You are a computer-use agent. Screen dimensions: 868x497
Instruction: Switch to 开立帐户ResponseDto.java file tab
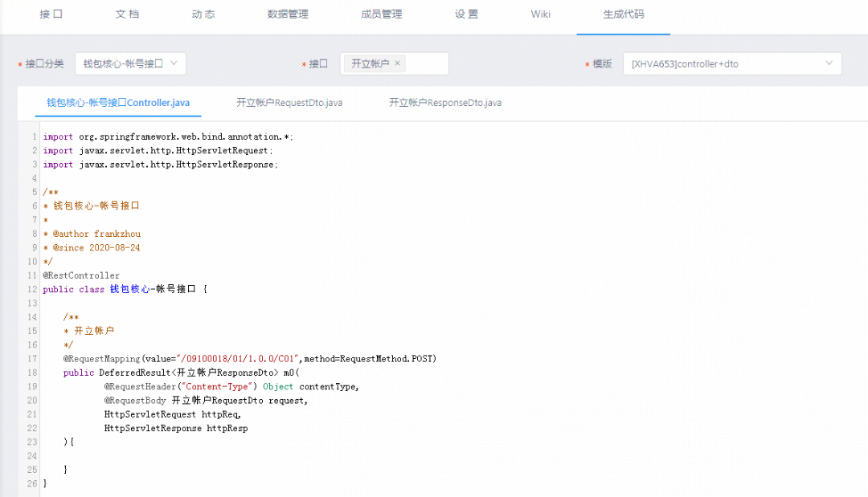445,102
